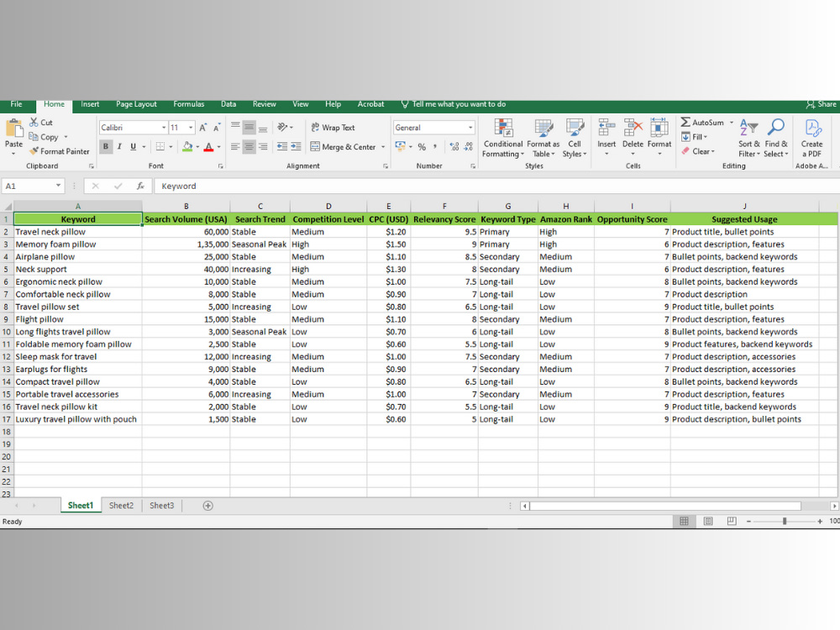Image resolution: width=840 pixels, height=630 pixels.
Task: Click Increase Decimal icon
Action: [x=454, y=146]
